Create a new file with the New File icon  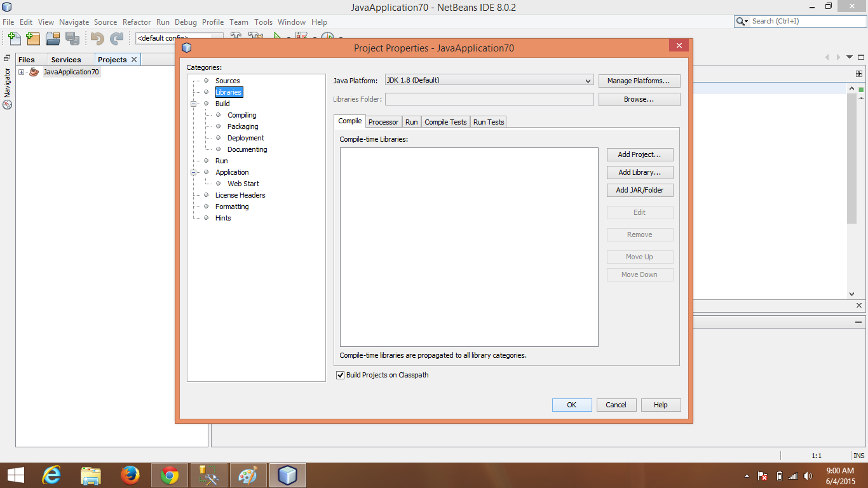coord(14,39)
